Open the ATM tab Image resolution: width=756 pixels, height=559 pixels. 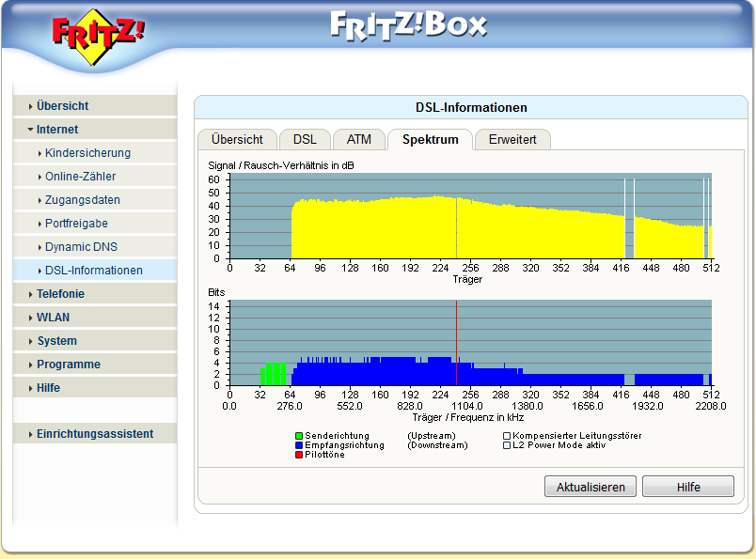coord(358,139)
